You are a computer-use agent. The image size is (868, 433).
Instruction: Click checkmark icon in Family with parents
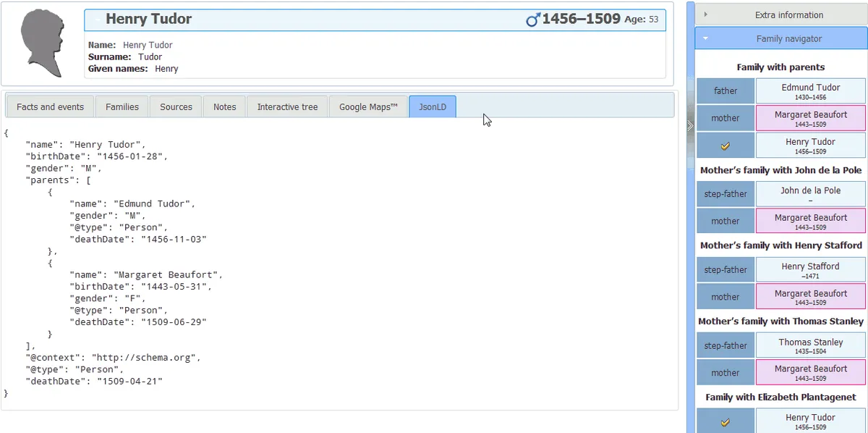click(726, 146)
